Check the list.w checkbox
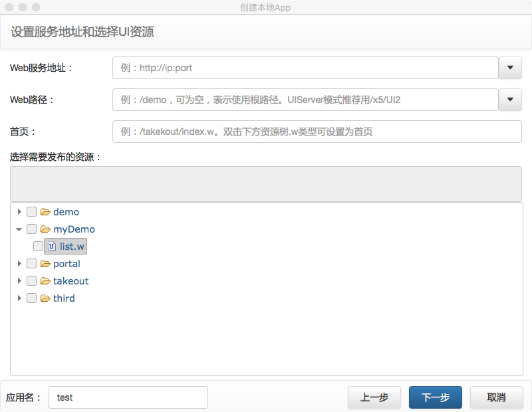 point(38,246)
